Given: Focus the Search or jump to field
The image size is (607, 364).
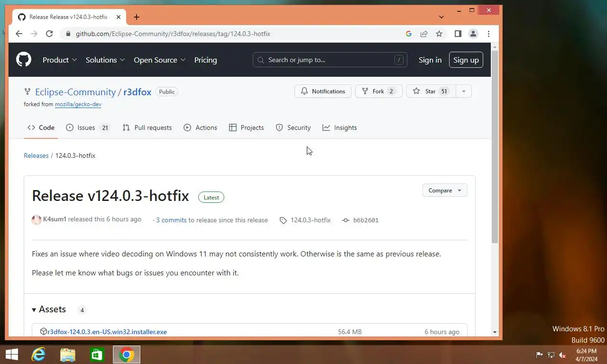Looking at the screenshot, I should point(330,60).
